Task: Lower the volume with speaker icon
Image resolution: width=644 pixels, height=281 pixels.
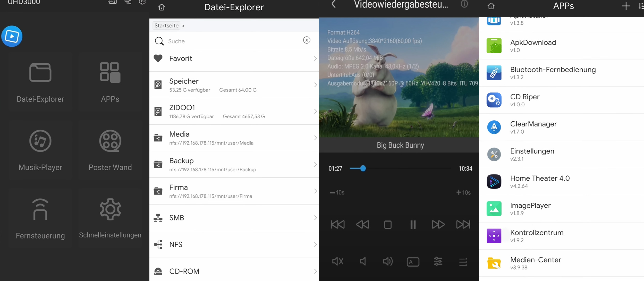Action: point(363,262)
